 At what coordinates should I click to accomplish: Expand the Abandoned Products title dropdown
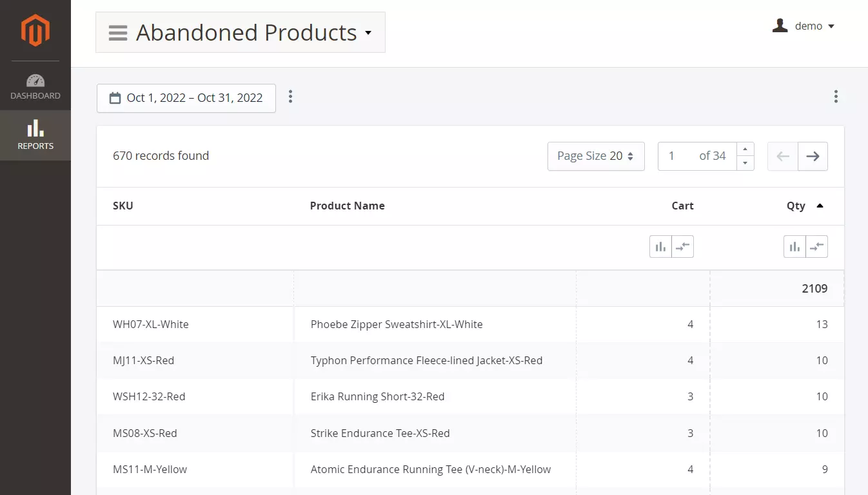pos(368,33)
